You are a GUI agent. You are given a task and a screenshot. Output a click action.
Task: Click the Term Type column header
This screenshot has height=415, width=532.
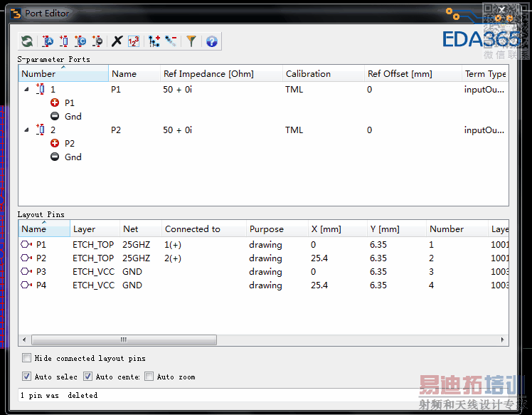coord(485,74)
